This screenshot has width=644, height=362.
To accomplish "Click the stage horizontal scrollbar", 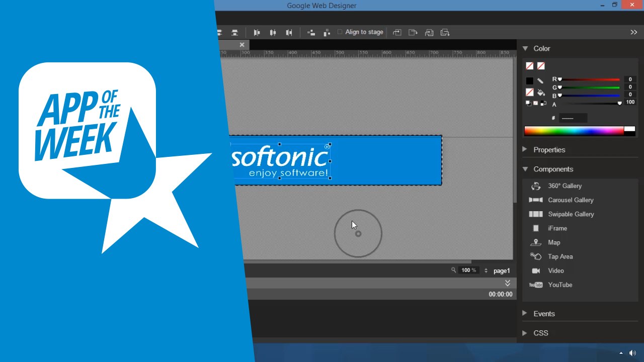I will [x=357, y=261].
